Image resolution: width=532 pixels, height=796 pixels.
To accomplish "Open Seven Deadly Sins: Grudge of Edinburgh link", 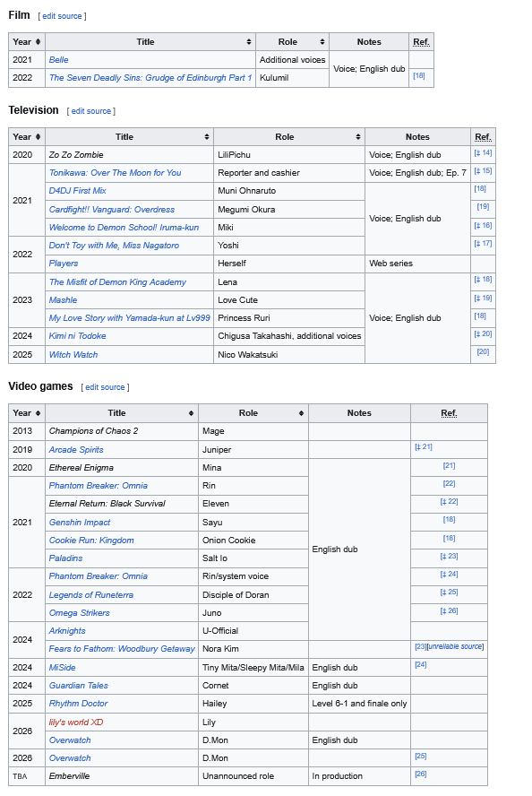I will [x=150, y=78].
